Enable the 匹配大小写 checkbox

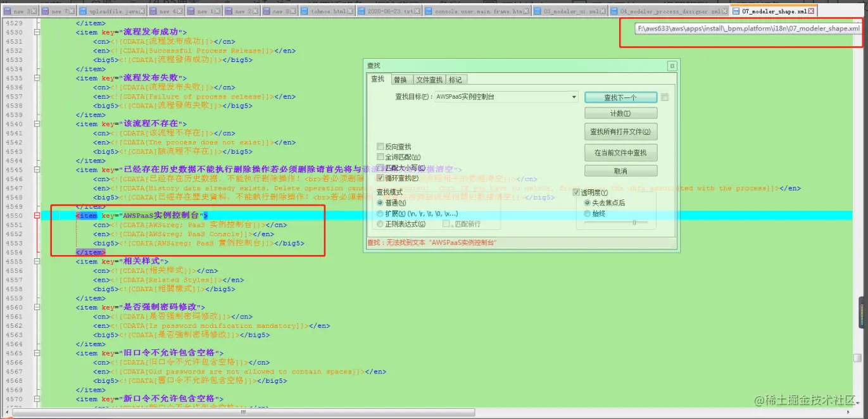380,168
